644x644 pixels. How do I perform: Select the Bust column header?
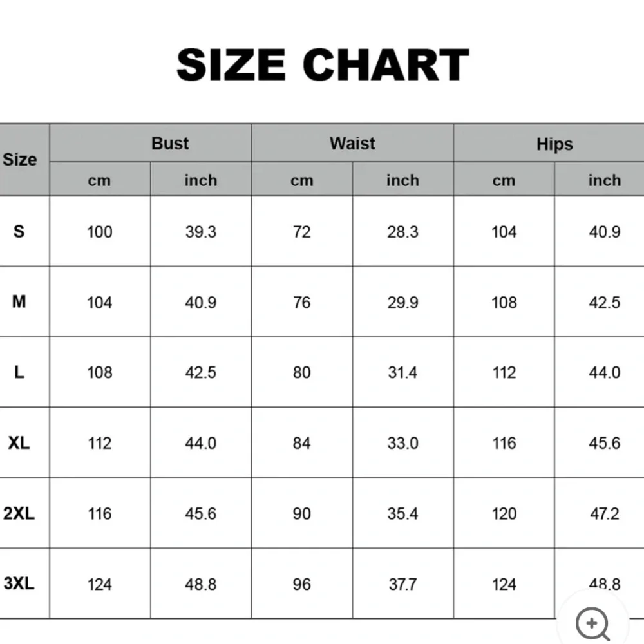point(170,143)
